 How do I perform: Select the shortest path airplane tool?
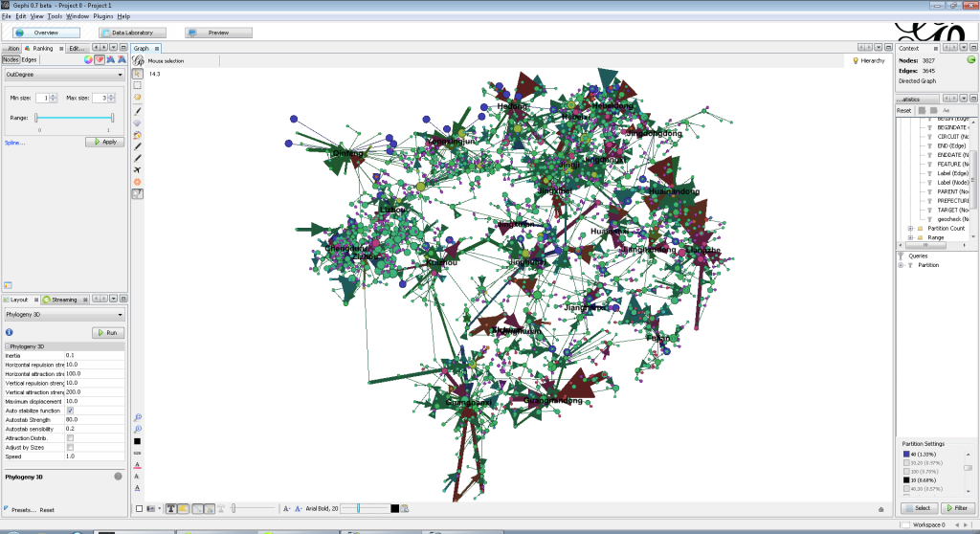[138, 169]
